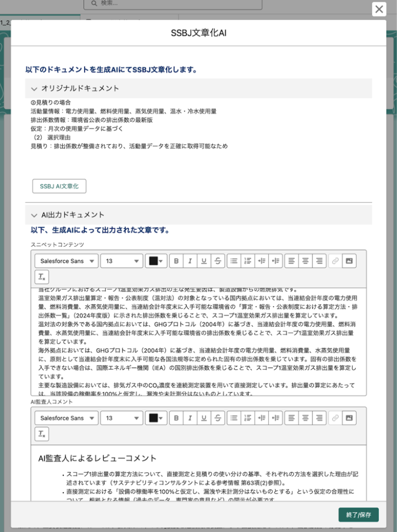Decrease indent in AI監査人コメント editor
The height and width of the screenshot is (532, 397).
click(276, 418)
